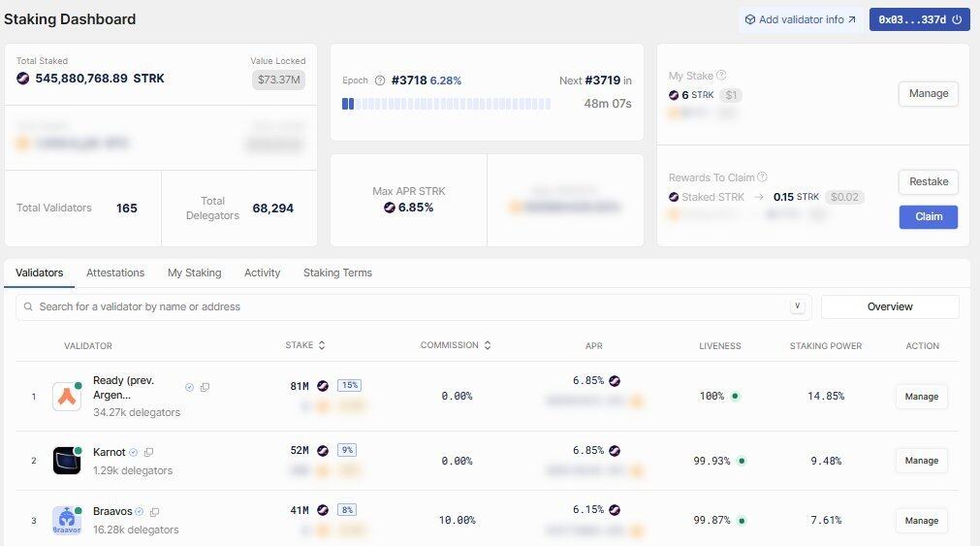Click the Braavos validator logo
Viewport: 980px width, 546px height.
67,521
